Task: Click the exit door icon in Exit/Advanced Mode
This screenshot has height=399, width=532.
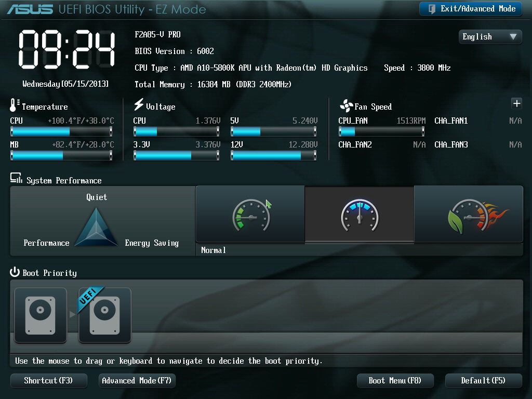Action: (x=432, y=9)
